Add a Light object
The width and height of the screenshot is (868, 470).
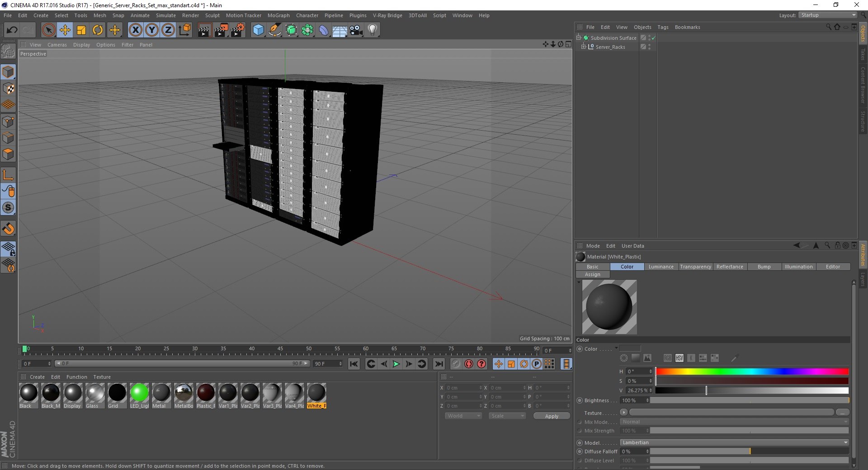(373, 30)
